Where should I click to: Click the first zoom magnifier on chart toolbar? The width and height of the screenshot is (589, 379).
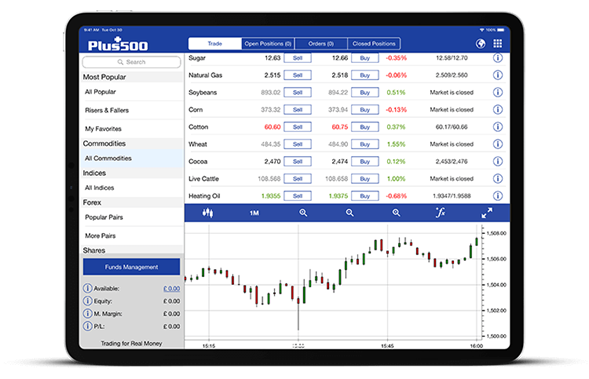pyautogui.click(x=303, y=213)
